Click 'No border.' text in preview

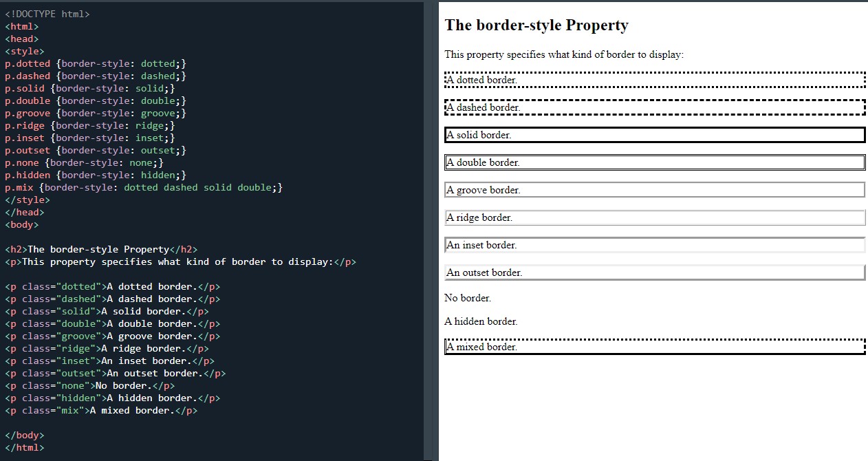tap(468, 298)
